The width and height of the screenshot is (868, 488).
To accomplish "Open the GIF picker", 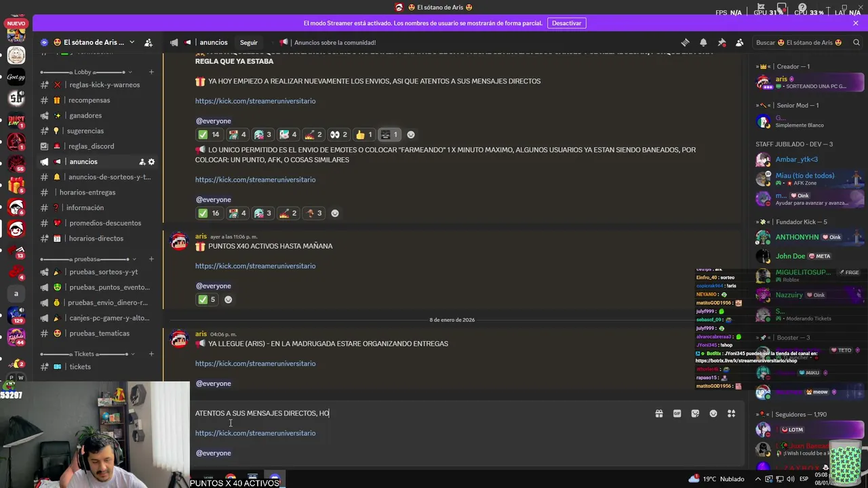I will click(x=677, y=413).
